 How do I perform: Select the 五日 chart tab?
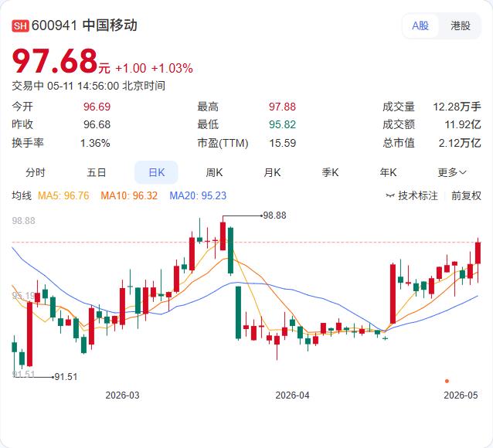click(x=97, y=172)
